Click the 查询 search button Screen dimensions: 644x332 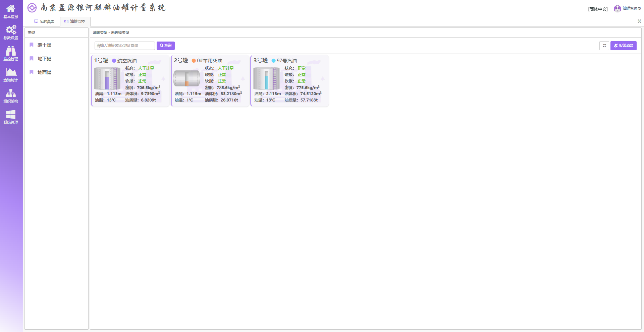tap(166, 46)
